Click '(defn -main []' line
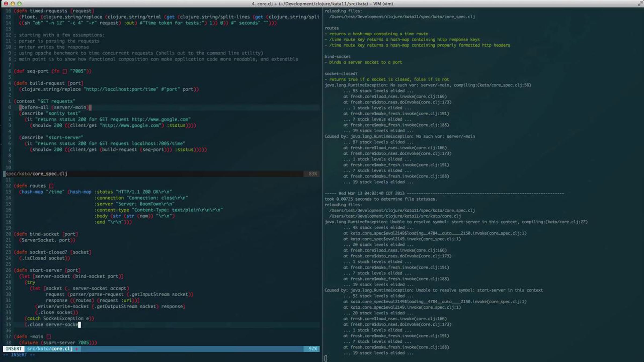 32,337
